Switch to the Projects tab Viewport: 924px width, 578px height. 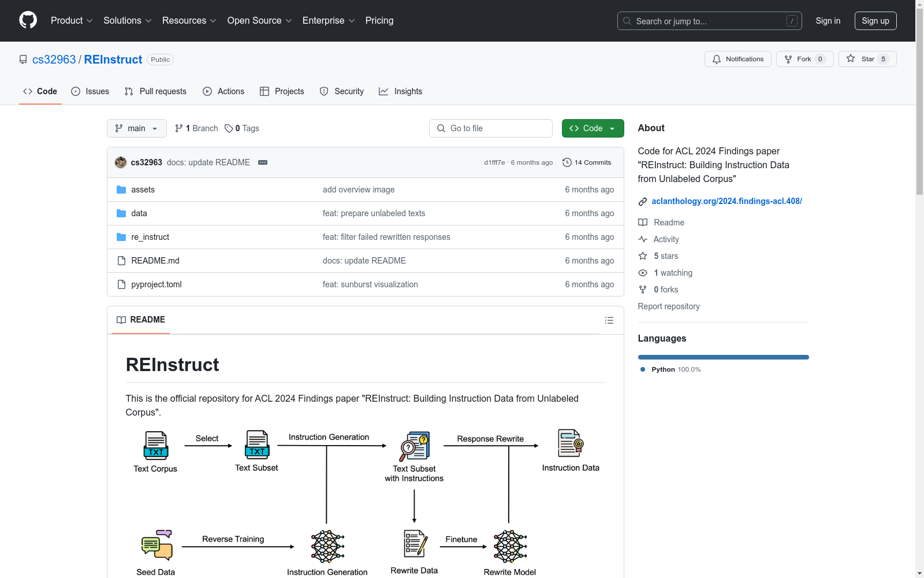click(x=282, y=91)
